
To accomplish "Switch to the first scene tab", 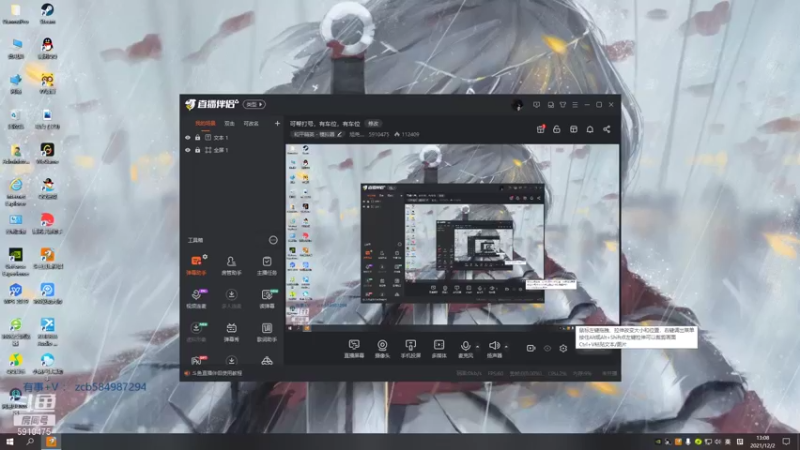I will pyautogui.click(x=205, y=123).
